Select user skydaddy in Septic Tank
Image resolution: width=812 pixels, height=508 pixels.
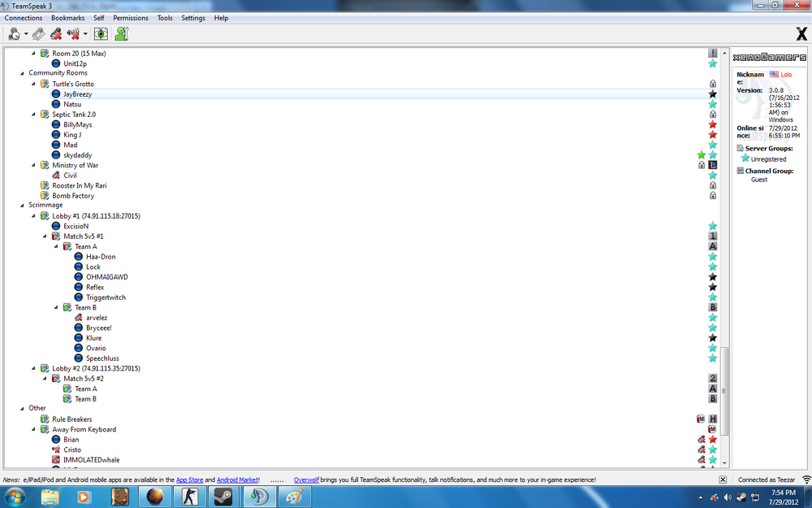tap(78, 155)
